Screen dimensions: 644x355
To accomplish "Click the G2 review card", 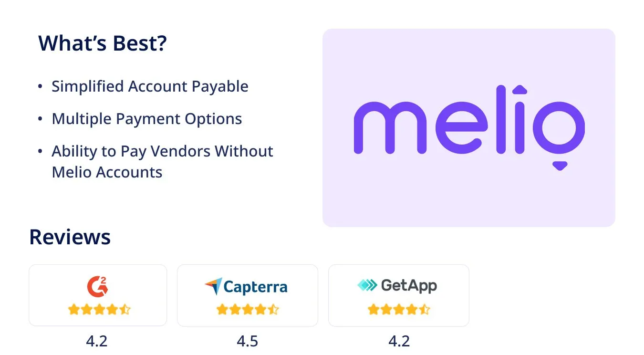I will [x=98, y=295].
